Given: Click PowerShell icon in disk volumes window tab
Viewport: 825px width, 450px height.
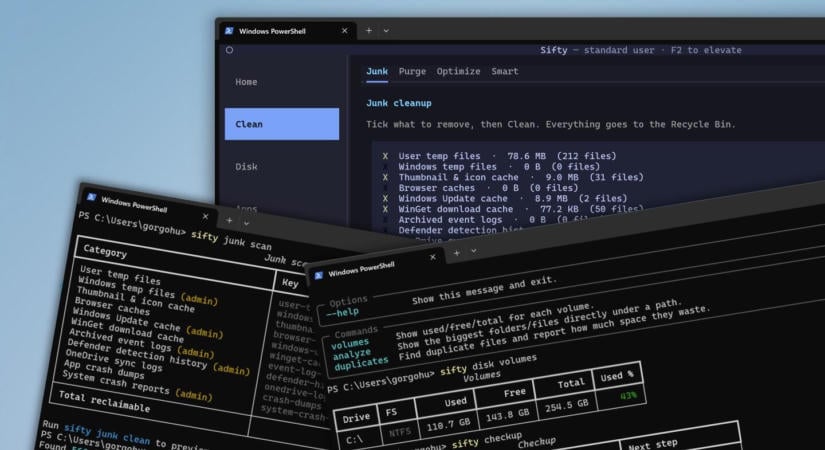Looking at the screenshot, I should [x=319, y=276].
